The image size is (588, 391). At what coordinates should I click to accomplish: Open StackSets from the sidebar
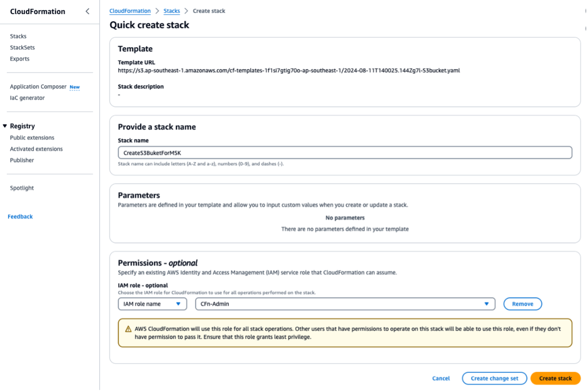coord(22,47)
